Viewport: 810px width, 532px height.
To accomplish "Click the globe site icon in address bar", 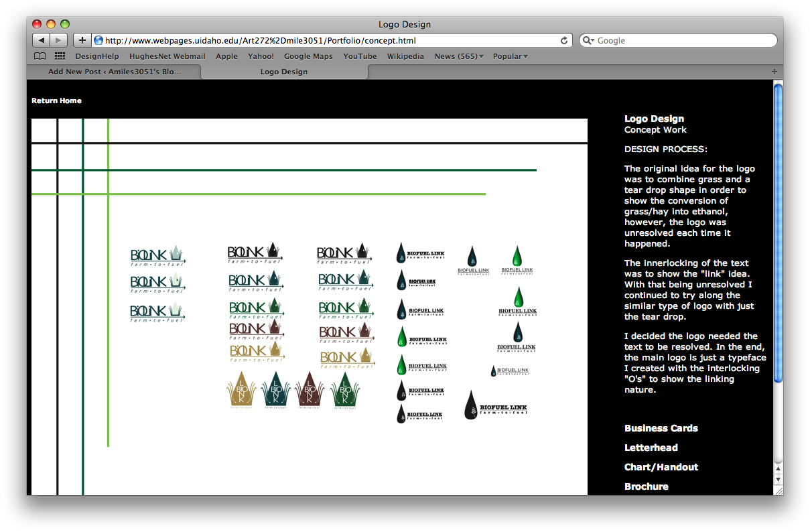I will tap(98, 40).
